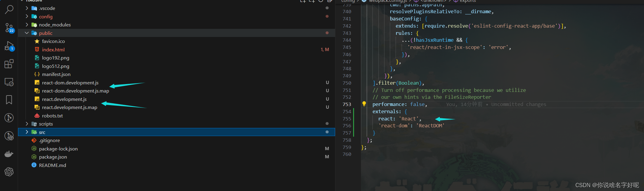
Task: Click 'performance: false' on line 753
Action: (x=399, y=104)
